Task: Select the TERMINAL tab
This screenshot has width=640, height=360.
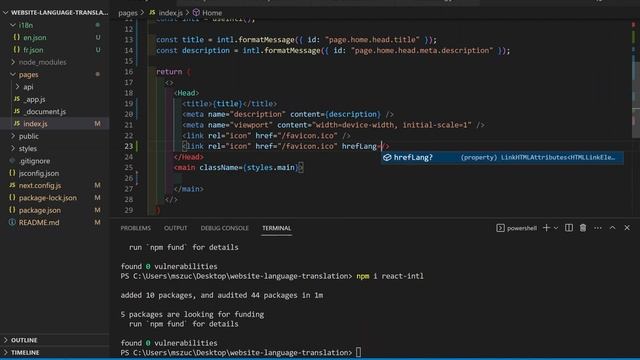Action: coord(277,228)
